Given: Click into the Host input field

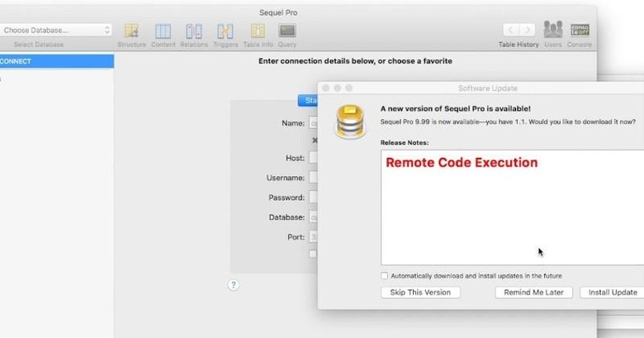Looking at the screenshot, I should point(314,158).
